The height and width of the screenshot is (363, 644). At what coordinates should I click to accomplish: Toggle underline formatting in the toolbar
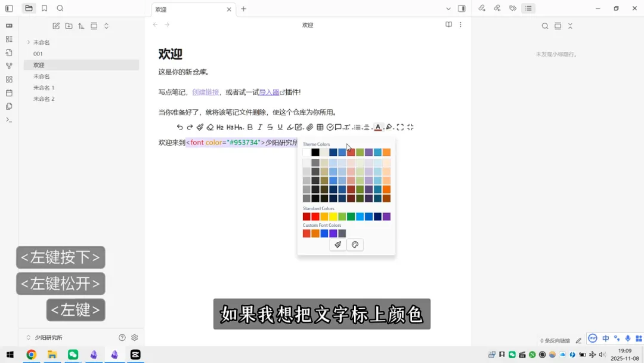(x=280, y=127)
